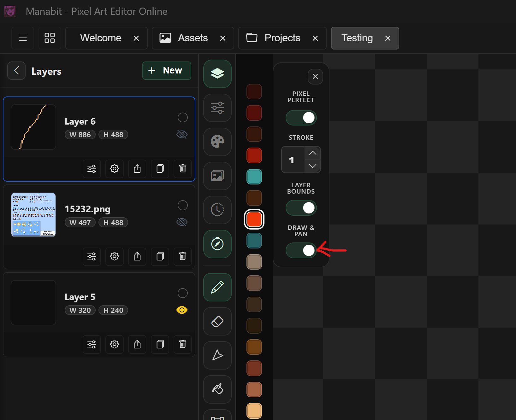The width and height of the screenshot is (516, 420).
Task: Click the New layer button
Action: pyautogui.click(x=167, y=71)
